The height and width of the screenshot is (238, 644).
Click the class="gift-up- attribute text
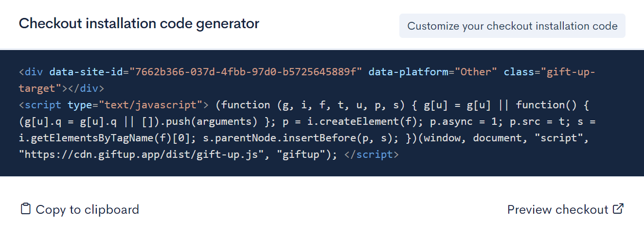pos(549,72)
